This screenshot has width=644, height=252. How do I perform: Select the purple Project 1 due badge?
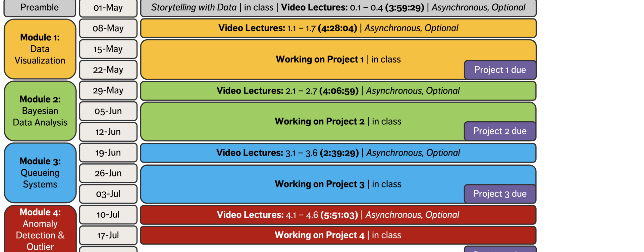500,70
